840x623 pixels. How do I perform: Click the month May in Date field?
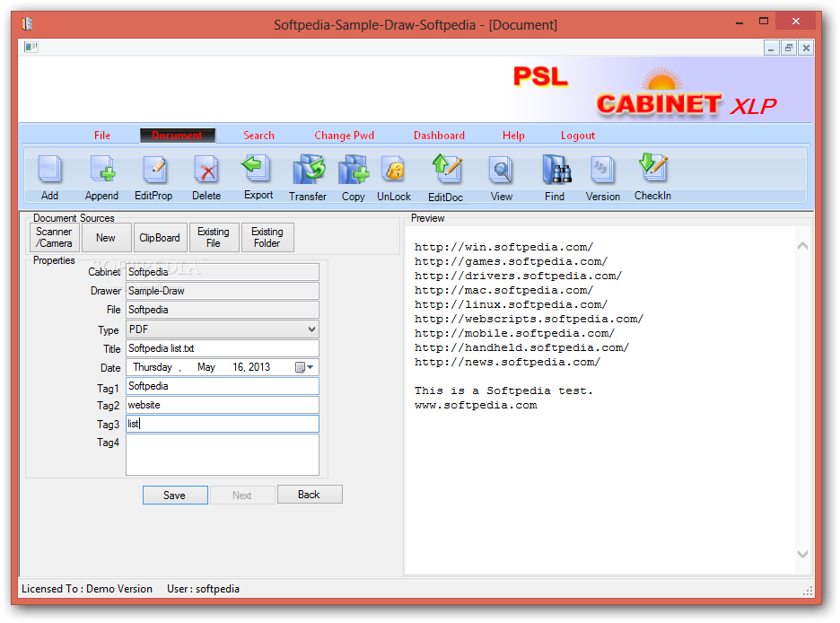click(x=206, y=367)
